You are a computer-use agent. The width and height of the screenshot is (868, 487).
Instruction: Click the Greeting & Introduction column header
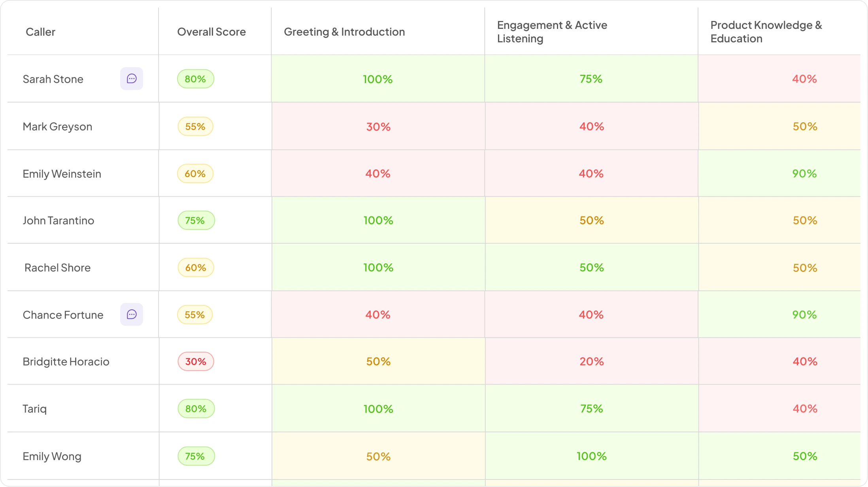click(x=344, y=32)
